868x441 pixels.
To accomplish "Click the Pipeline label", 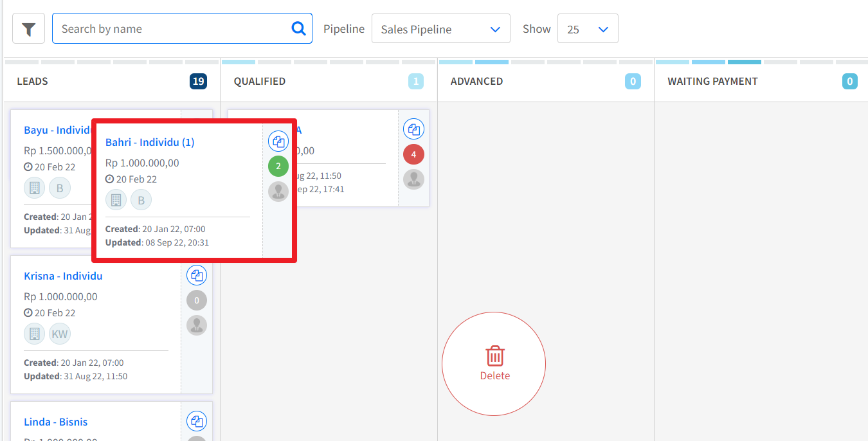I will pyautogui.click(x=344, y=29).
